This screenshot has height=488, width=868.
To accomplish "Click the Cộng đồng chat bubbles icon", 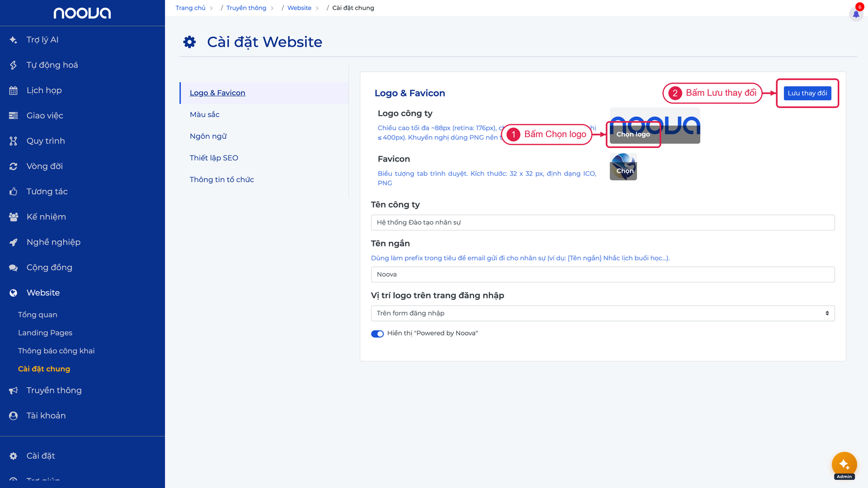I will pyautogui.click(x=14, y=267).
